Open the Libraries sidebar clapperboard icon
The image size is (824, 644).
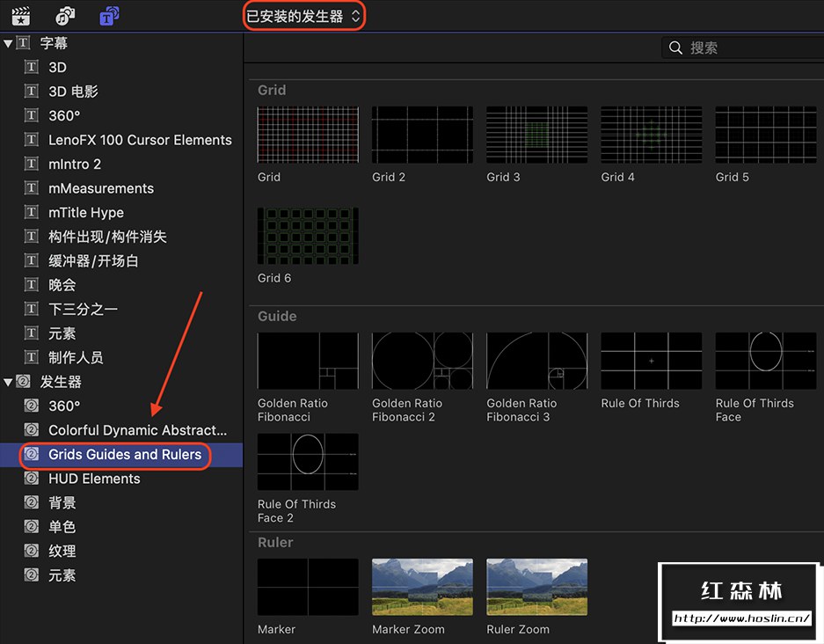click(x=20, y=15)
